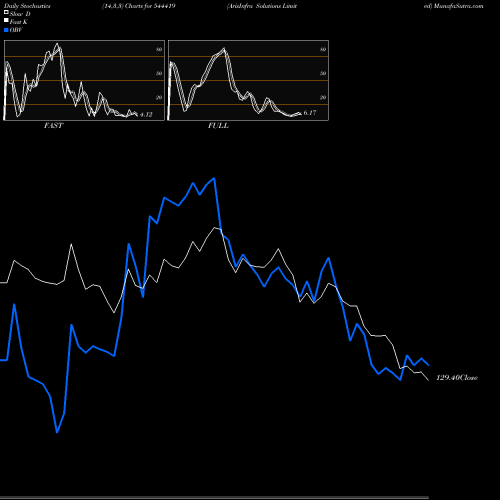The width and height of the screenshot is (500, 500).
Task: Click the FULL chart label
Action: click(x=218, y=126)
